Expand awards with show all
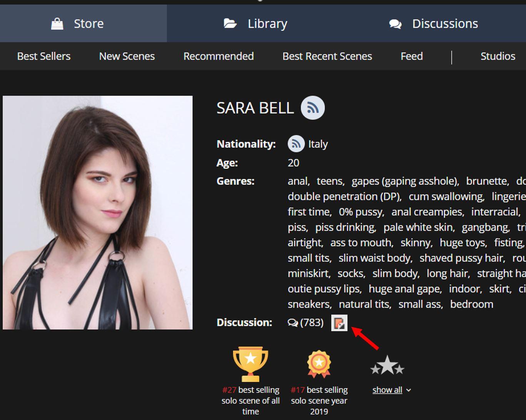 pos(387,390)
